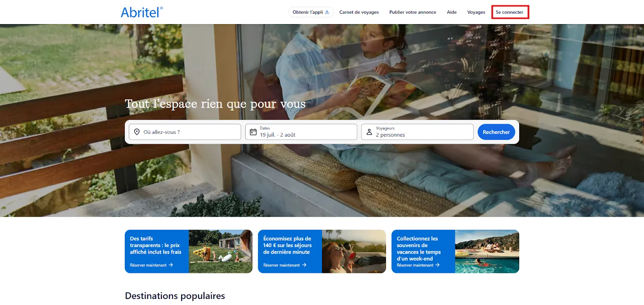Click the Obtenir l'appli button

point(311,12)
